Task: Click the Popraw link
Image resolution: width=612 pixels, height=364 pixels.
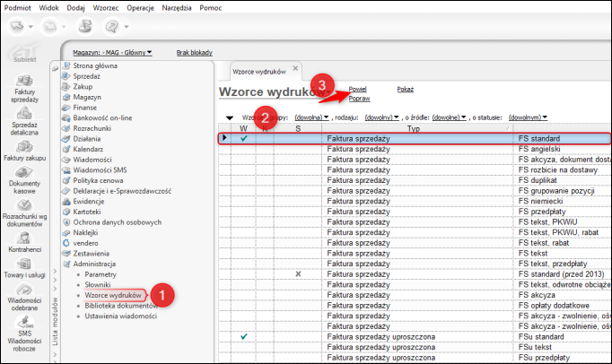Action: [359, 99]
